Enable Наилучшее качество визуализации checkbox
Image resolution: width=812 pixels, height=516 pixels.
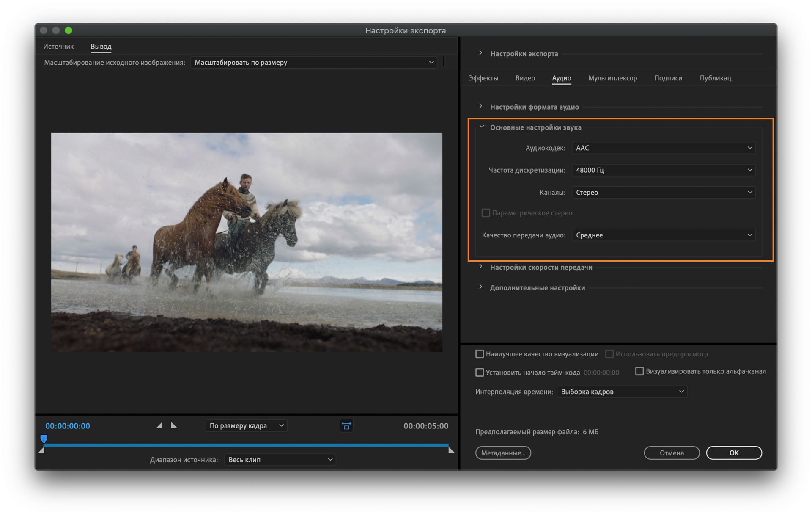coord(480,354)
